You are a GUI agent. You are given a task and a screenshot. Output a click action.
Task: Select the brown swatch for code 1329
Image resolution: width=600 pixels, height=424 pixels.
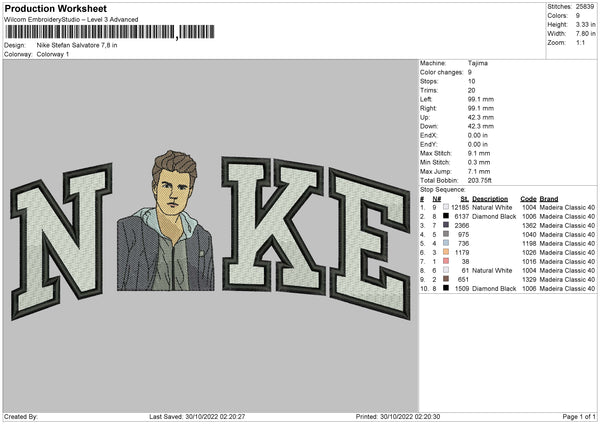pyautogui.click(x=446, y=279)
